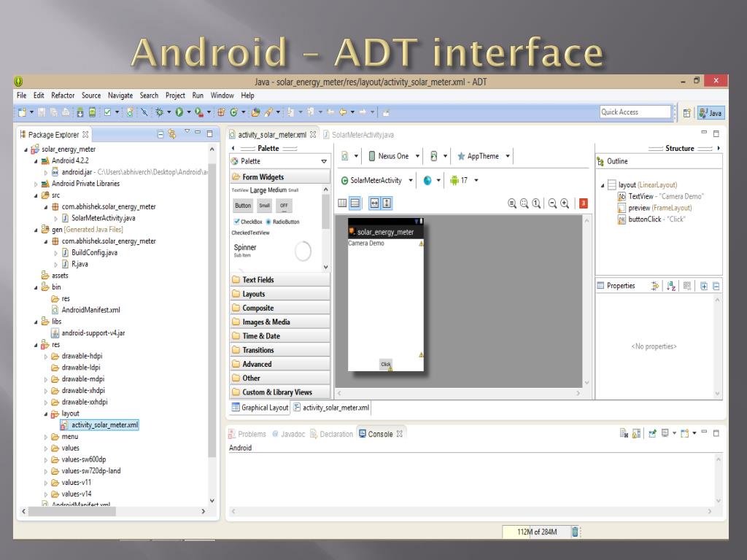
Task: Click the palette widgets vertical scrollbar
Action: click(x=326, y=212)
